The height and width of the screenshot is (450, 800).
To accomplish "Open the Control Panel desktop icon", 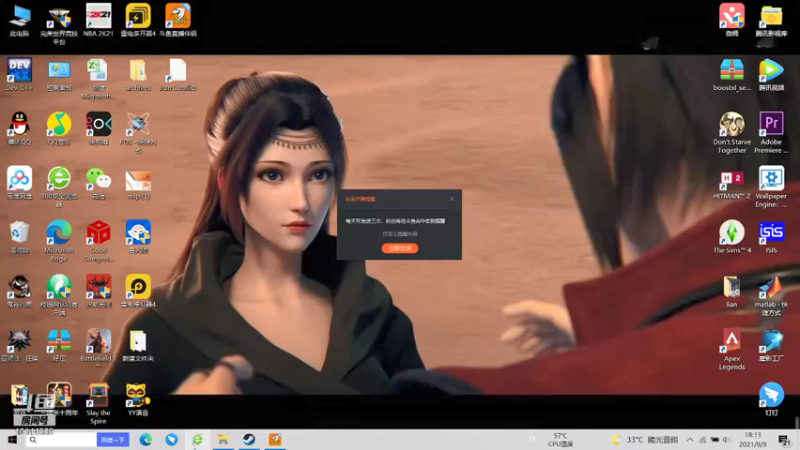I will coord(59,75).
